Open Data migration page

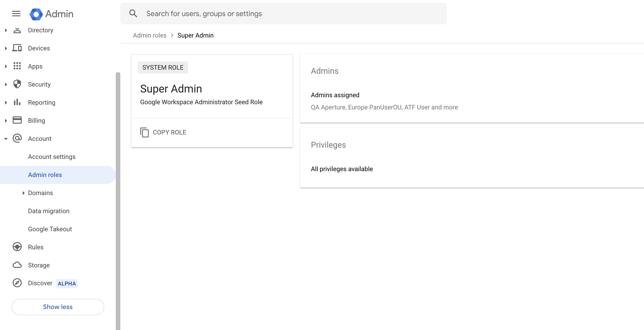click(48, 211)
